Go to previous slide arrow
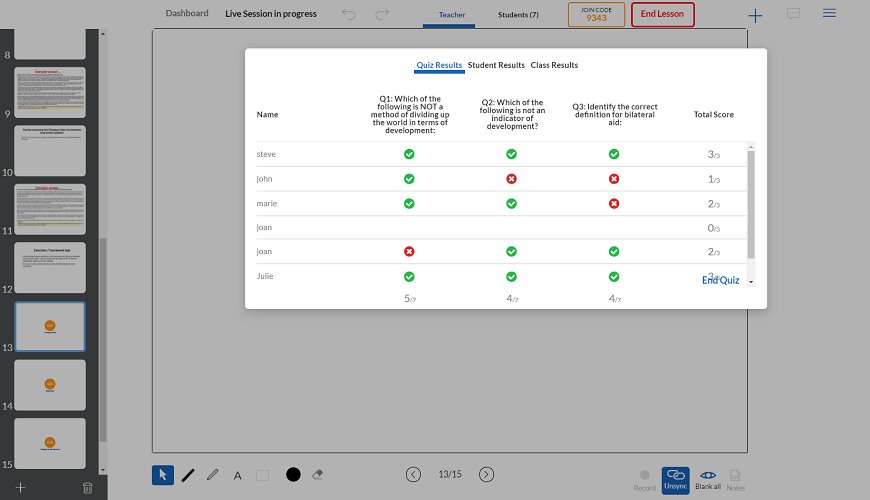The height and width of the screenshot is (500, 870). [413, 474]
